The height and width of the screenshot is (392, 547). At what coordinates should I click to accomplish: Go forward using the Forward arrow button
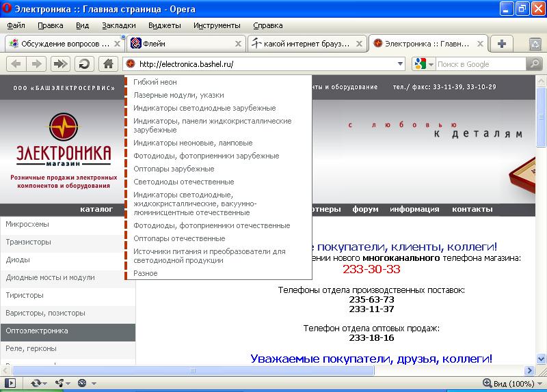pos(36,64)
